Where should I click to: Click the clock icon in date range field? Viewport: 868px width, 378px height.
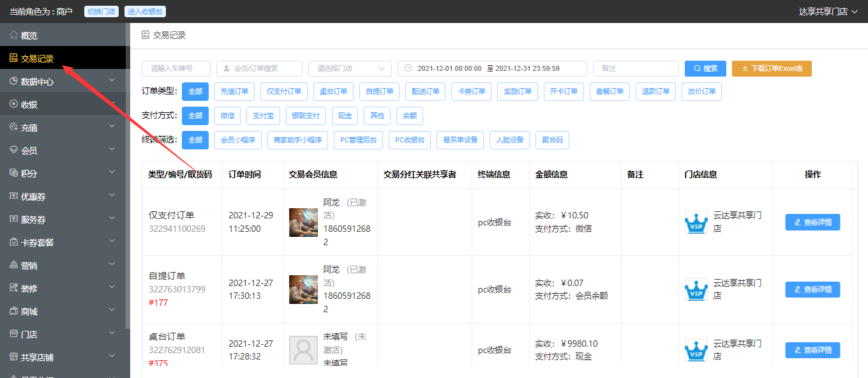point(409,68)
